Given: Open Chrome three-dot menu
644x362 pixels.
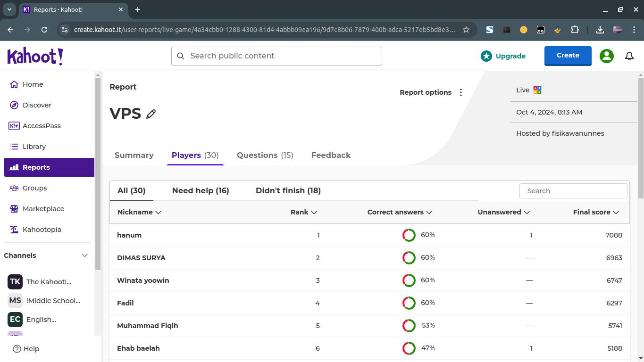Looking at the screenshot, I should coord(633,30).
